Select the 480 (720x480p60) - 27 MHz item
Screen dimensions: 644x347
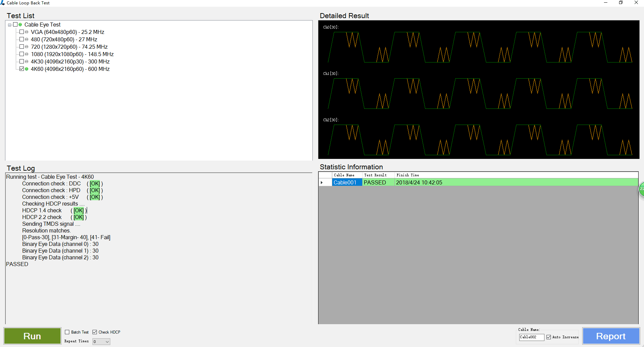pos(64,39)
